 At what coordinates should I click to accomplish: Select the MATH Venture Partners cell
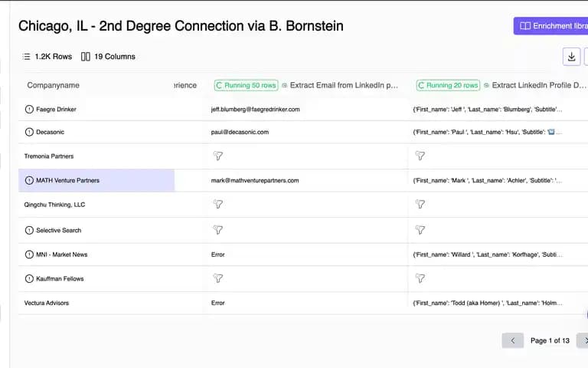[x=96, y=180]
